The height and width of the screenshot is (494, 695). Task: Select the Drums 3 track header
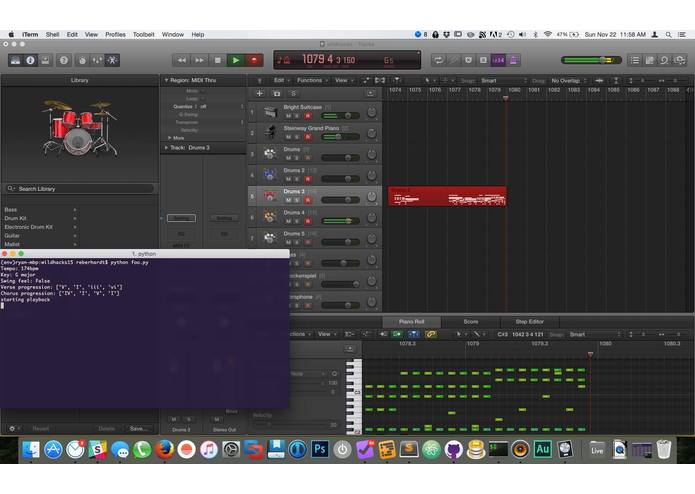[315, 196]
